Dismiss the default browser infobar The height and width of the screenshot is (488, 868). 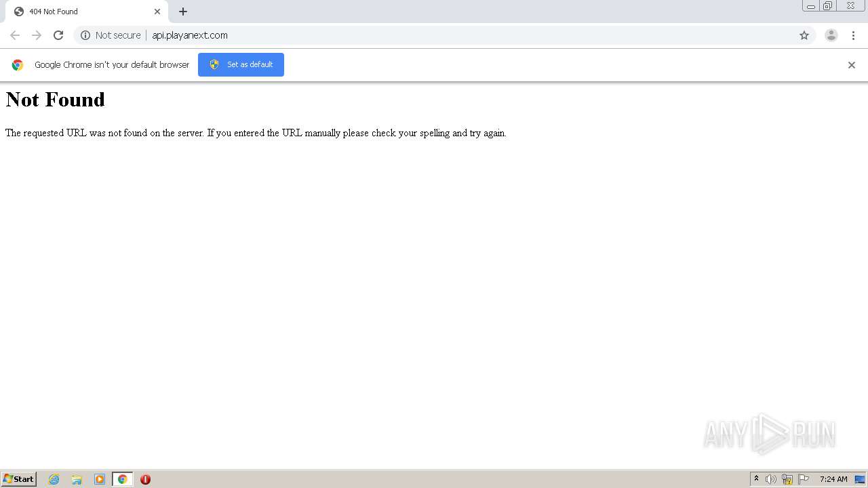[x=852, y=65]
